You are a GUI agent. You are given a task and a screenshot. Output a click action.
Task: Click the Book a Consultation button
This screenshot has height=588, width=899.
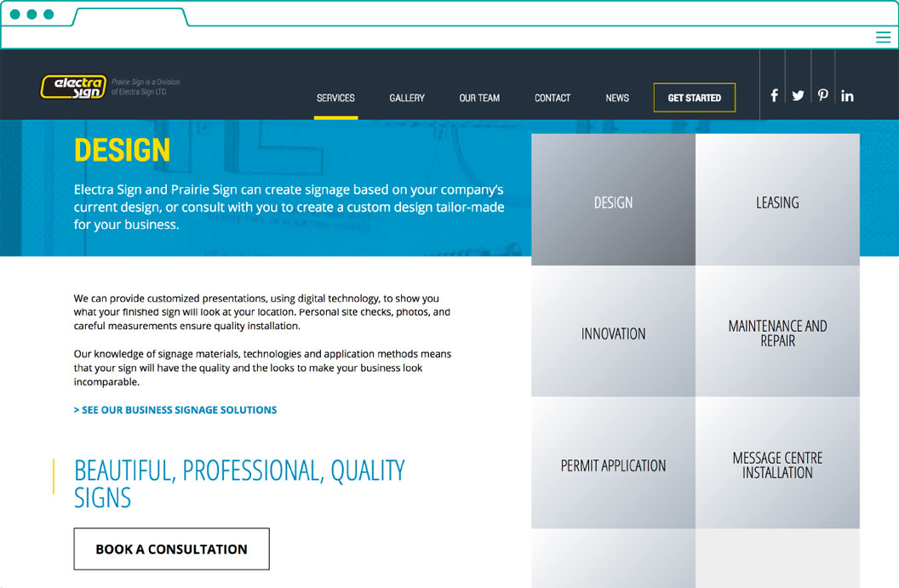pos(171,550)
